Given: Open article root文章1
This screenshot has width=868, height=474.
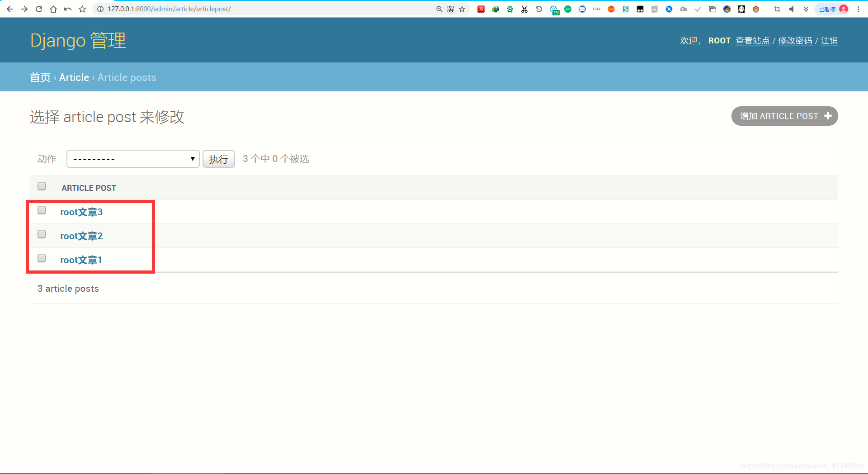Looking at the screenshot, I should click(x=81, y=260).
